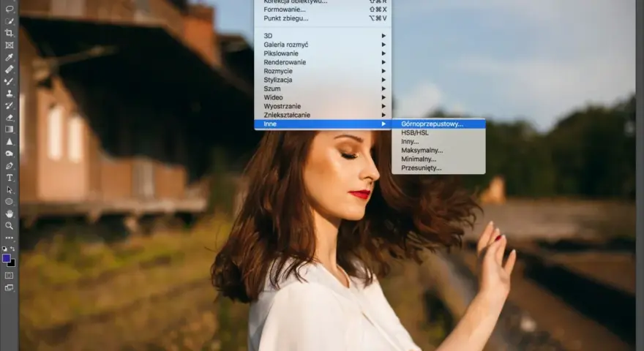The width and height of the screenshot is (644, 351).
Task: Choose Przesunięty... filter
Action: 438,168
